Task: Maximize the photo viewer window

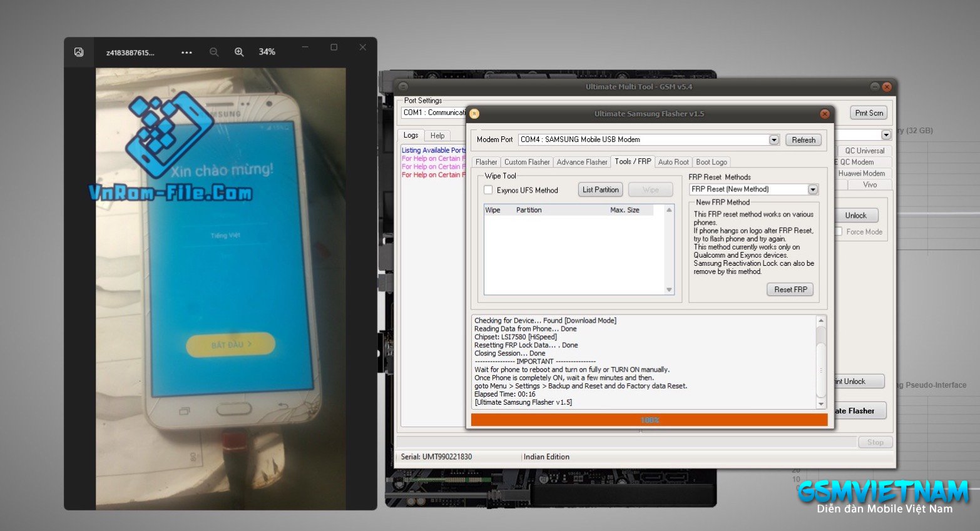Action: 334,47
